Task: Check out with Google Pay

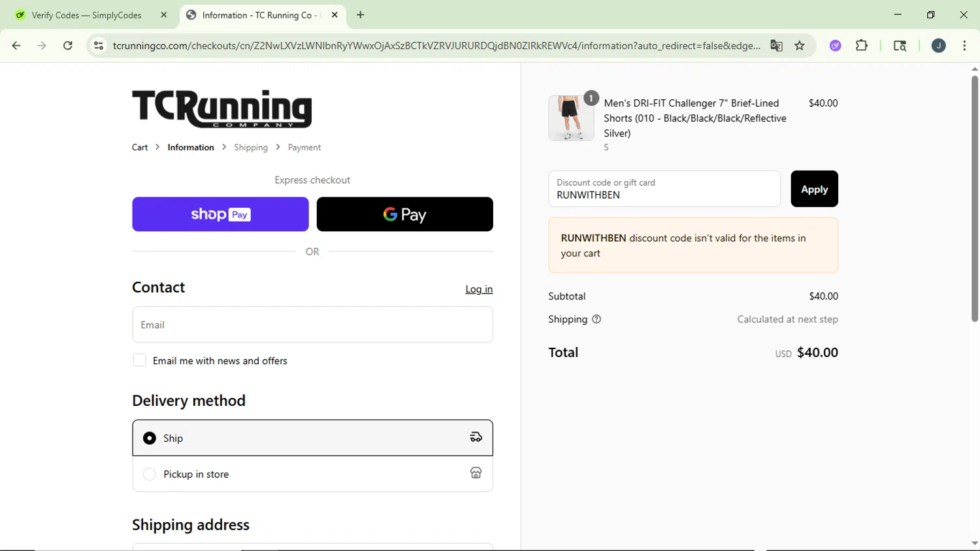Action: click(405, 214)
